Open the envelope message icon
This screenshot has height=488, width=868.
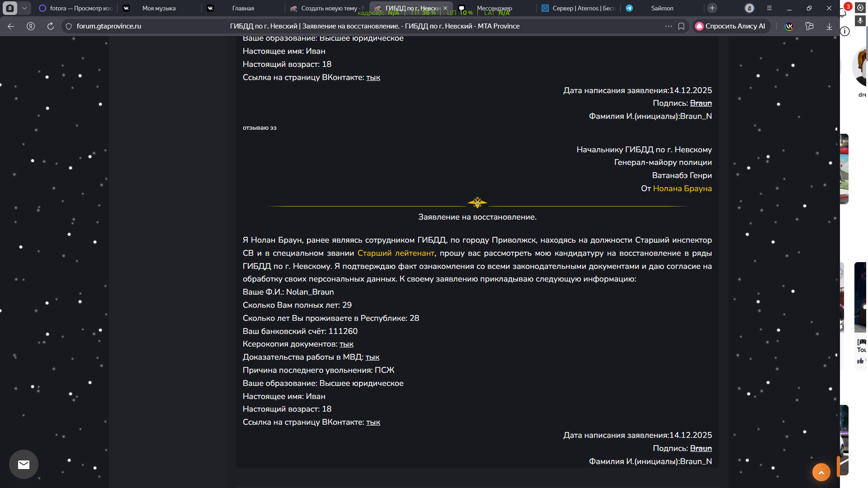[x=24, y=464]
